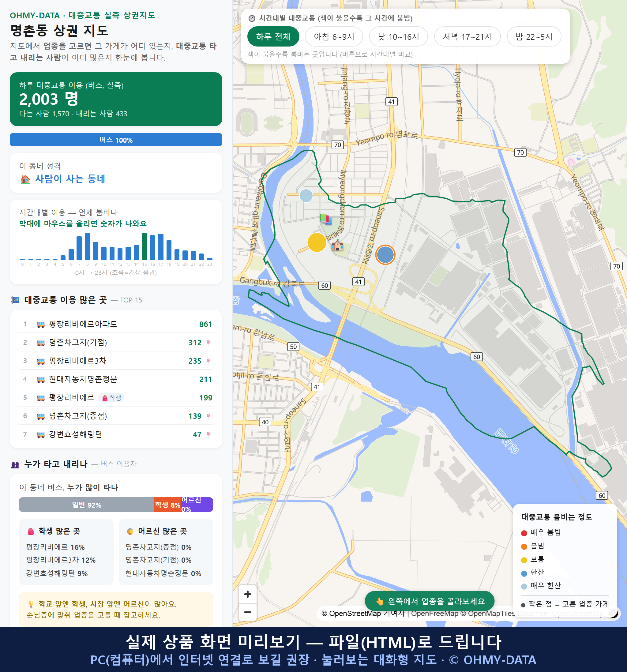Click the chart bar for hour 8
This screenshot has width=627, height=672.
point(88,246)
